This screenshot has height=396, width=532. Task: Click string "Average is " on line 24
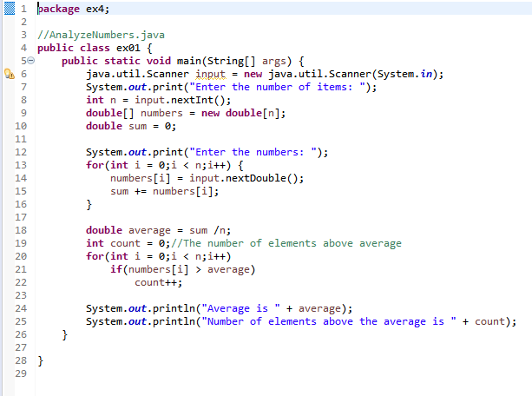[241, 308]
